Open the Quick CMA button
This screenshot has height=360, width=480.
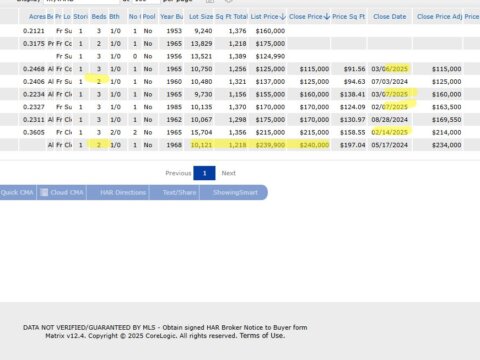pos(17,192)
